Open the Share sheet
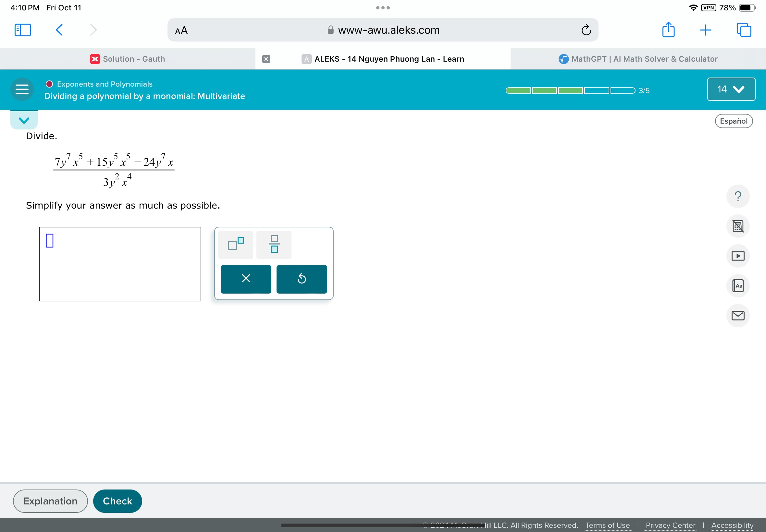The image size is (766, 532). [668, 30]
